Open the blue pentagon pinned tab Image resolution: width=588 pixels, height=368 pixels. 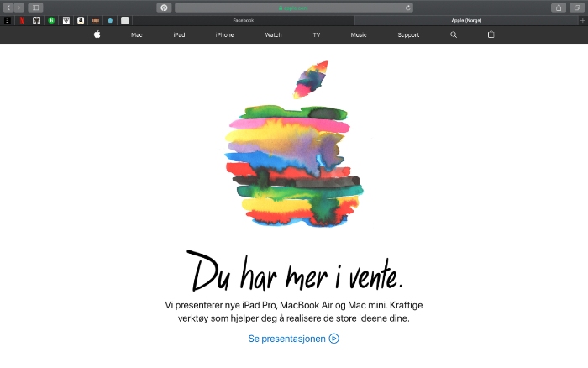click(110, 21)
